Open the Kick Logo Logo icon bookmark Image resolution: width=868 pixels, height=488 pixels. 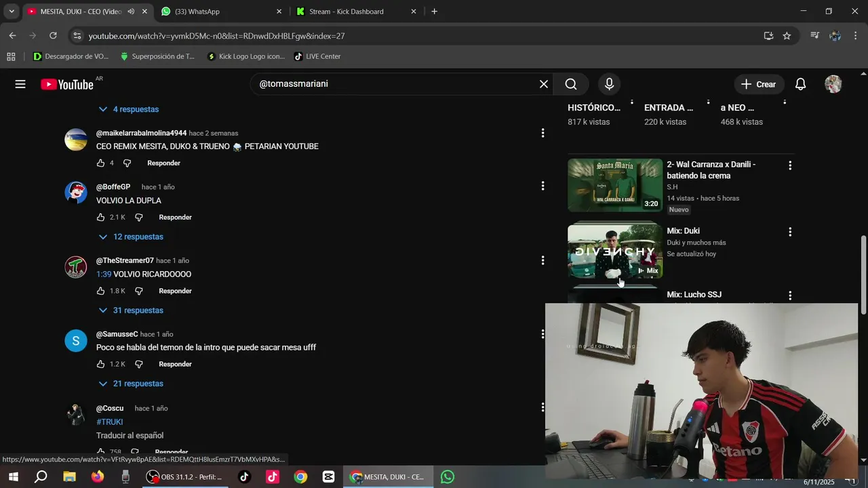(246, 56)
